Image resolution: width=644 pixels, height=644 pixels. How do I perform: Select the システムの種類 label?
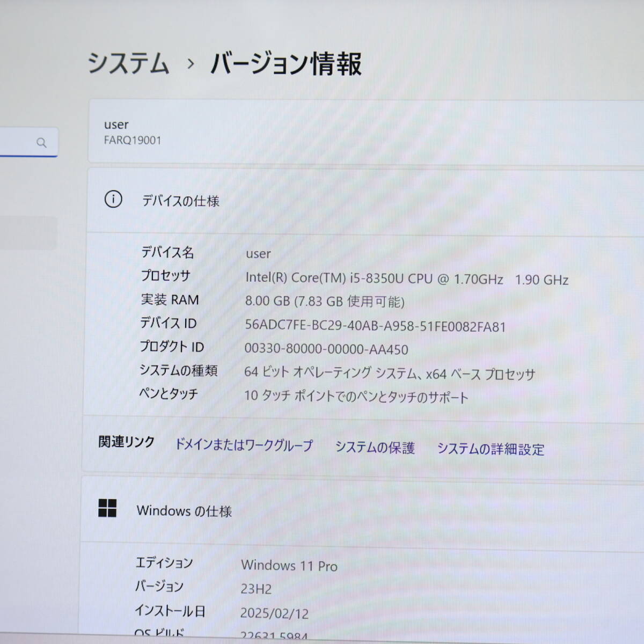pyautogui.click(x=178, y=370)
